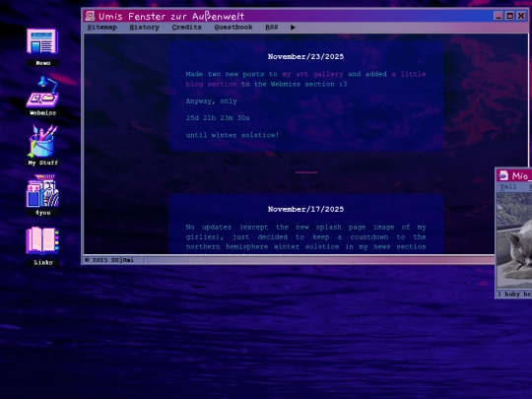Open the History menu
Viewport: 532px width, 399px height.
click(x=144, y=28)
